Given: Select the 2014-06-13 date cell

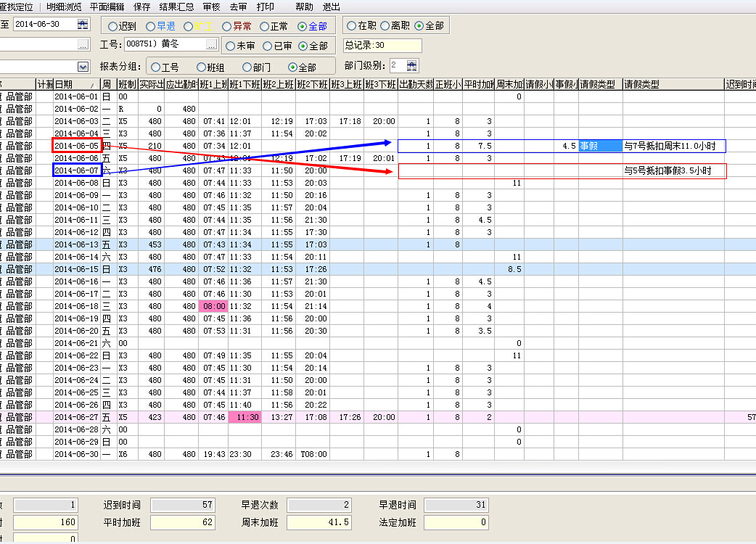Looking at the screenshot, I should click(x=76, y=244).
